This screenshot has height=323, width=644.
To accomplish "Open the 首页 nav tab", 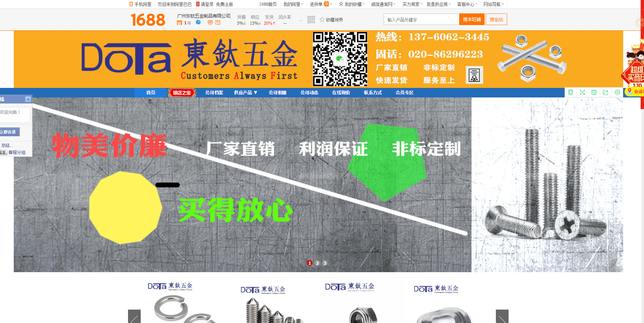I will 151,92.
